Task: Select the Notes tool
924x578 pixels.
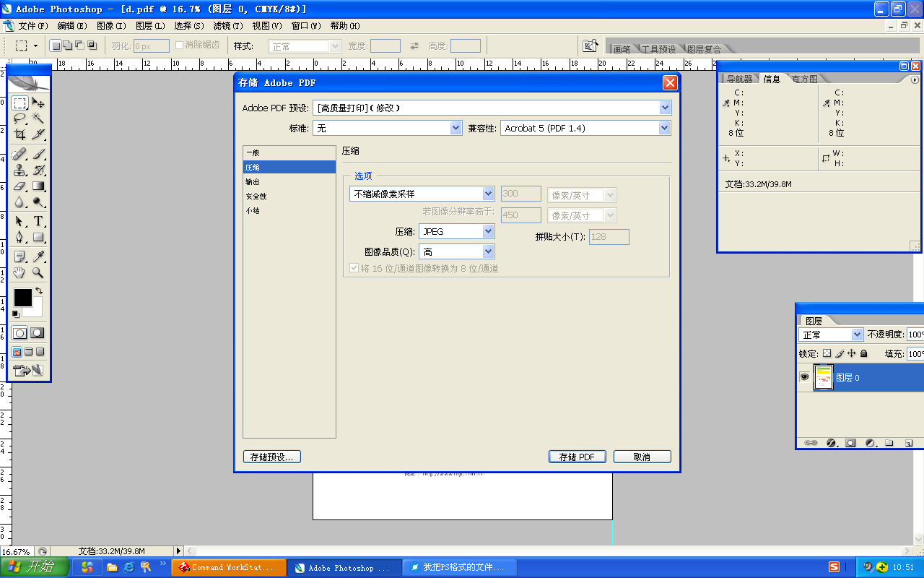Action: [x=20, y=256]
